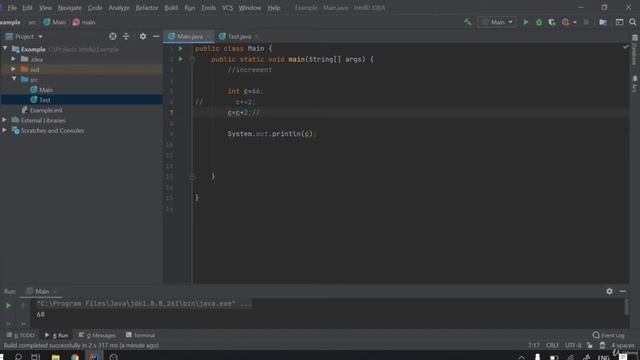The width and height of the screenshot is (640, 360).
Task: Open the File menu
Action: pyautogui.click(x=12, y=8)
